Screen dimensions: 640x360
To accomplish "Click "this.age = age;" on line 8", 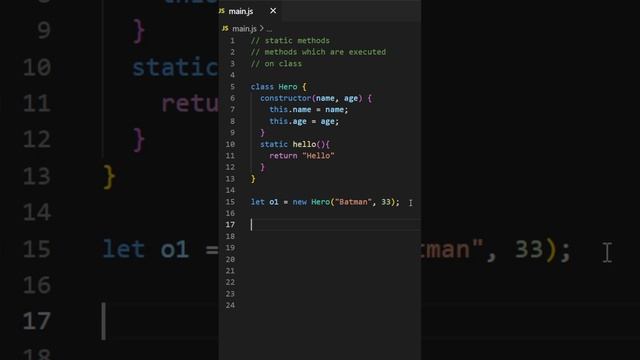I will [x=304, y=121].
